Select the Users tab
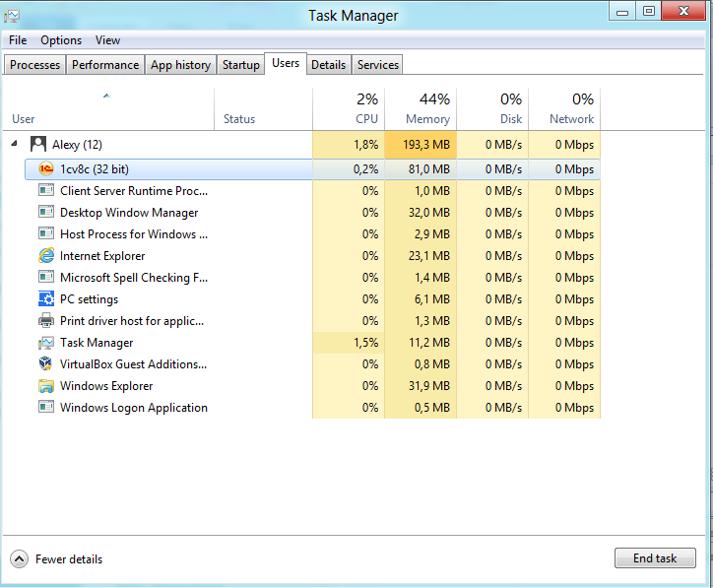 [286, 63]
